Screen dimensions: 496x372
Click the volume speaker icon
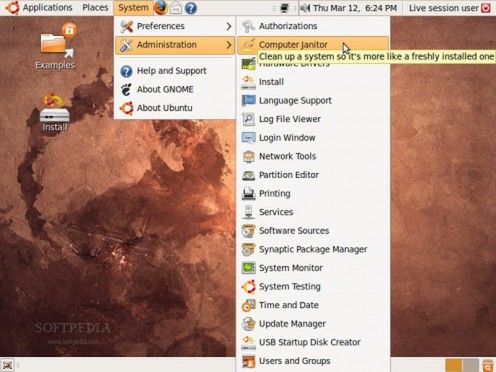305,8
